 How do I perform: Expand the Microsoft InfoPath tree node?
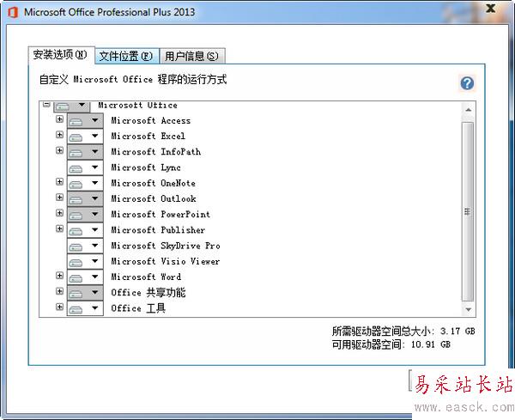(59, 150)
